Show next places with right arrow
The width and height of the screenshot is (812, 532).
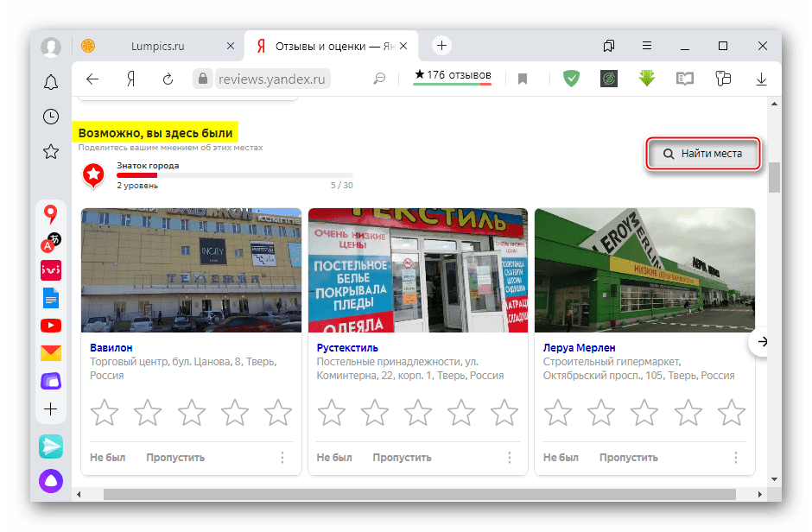[x=761, y=342]
